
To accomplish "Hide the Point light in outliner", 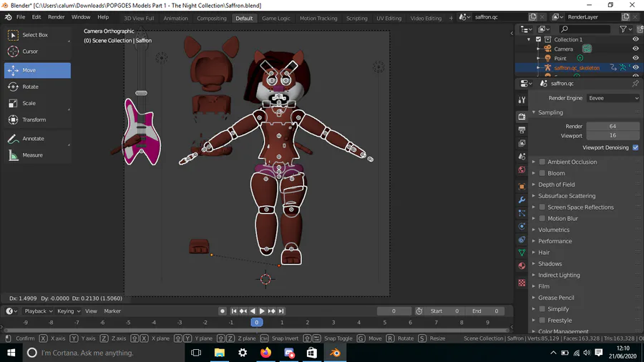I will pyautogui.click(x=635, y=58).
